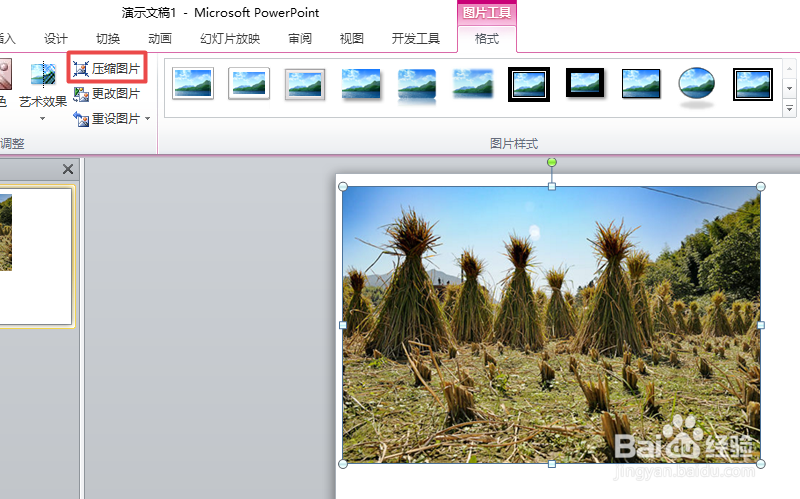800x499 pixels.
Task: Select the Format (格式) tab
Action: tap(487, 39)
